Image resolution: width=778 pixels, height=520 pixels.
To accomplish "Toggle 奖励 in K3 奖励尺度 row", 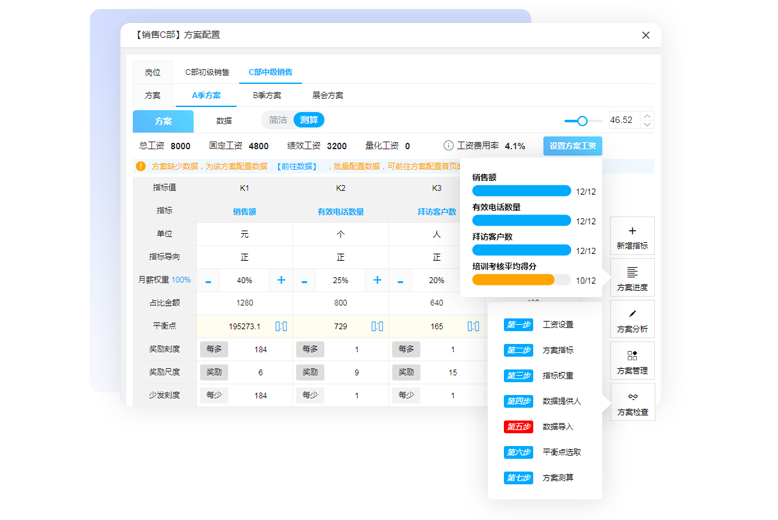I will (x=406, y=372).
